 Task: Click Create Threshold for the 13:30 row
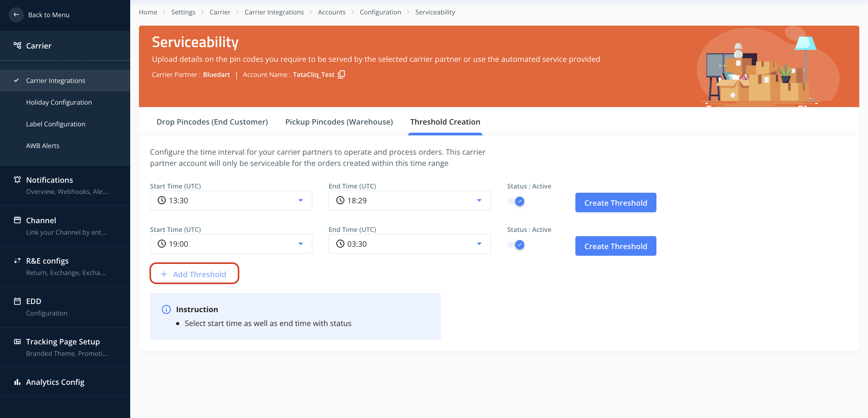coord(615,203)
